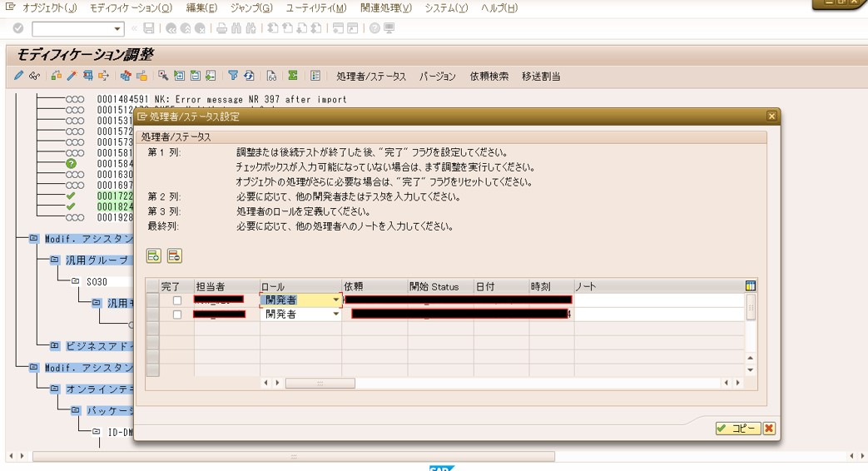Click the pencil edit icon in toolbar
868x471 pixels.
click(18, 76)
